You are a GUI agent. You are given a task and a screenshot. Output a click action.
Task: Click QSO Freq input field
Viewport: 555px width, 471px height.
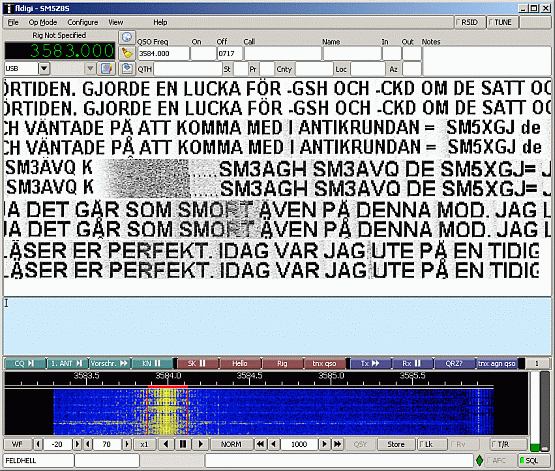point(163,53)
